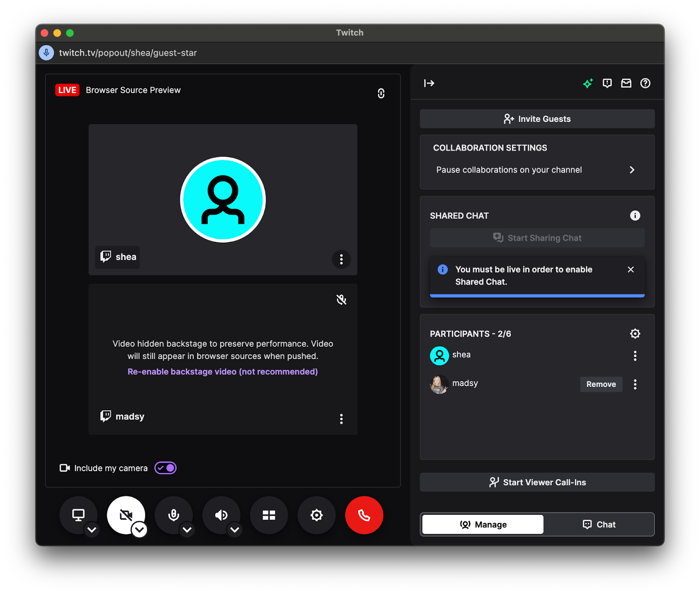Expand the speaker options arrow
This screenshot has width=700, height=593.
point(235,530)
